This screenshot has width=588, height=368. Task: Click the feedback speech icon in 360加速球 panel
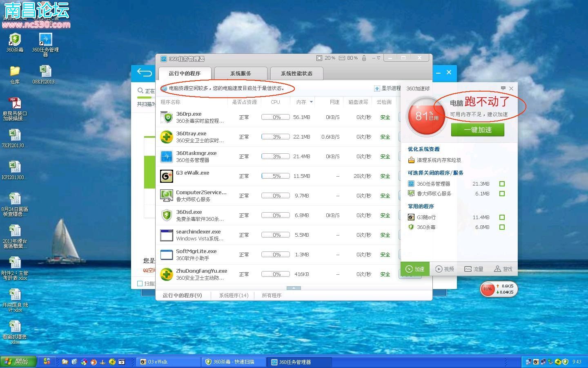(x=503, y=88)
